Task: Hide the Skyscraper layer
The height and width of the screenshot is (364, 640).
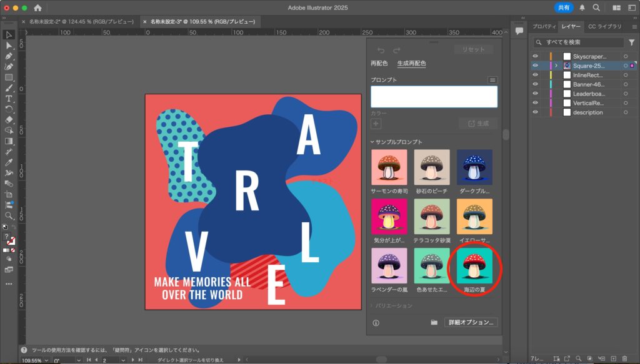Action: click(x=535, y=56)
